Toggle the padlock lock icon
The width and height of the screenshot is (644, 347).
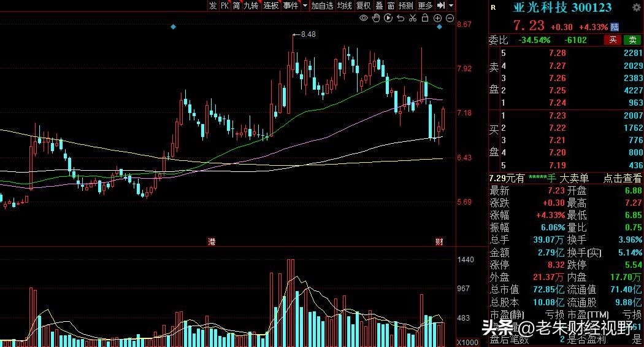(x=425, y=18)
